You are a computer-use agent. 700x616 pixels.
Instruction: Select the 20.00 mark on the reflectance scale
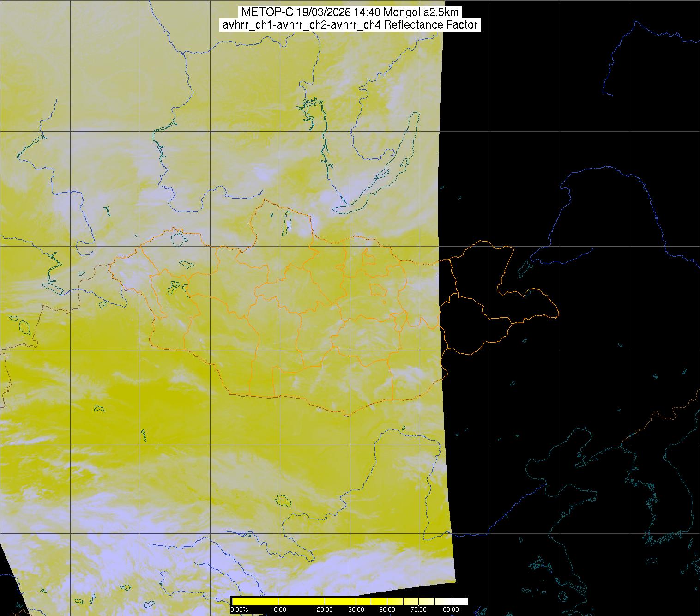click(325, 610)
